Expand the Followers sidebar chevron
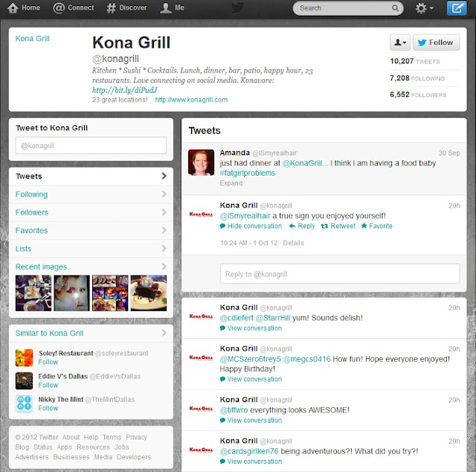 [164, 212]
